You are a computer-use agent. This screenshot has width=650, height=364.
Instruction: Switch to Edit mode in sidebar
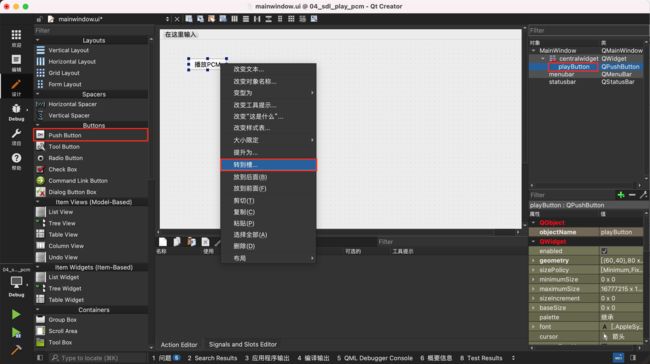pyautogui.click(x=16, y=63)
